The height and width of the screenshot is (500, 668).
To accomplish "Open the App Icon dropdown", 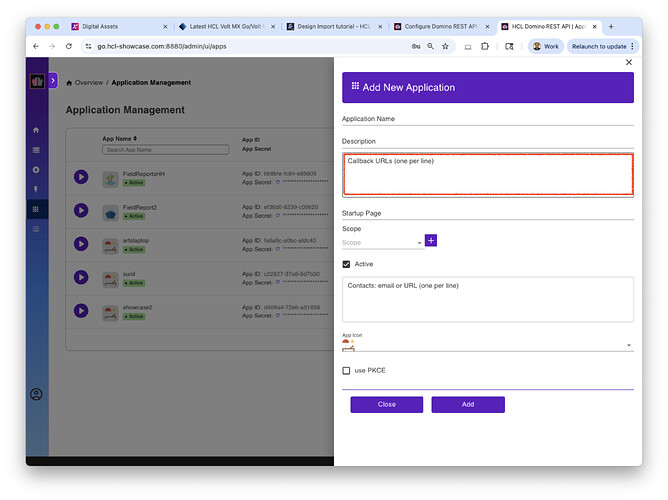I will click(x=488, y=345).
